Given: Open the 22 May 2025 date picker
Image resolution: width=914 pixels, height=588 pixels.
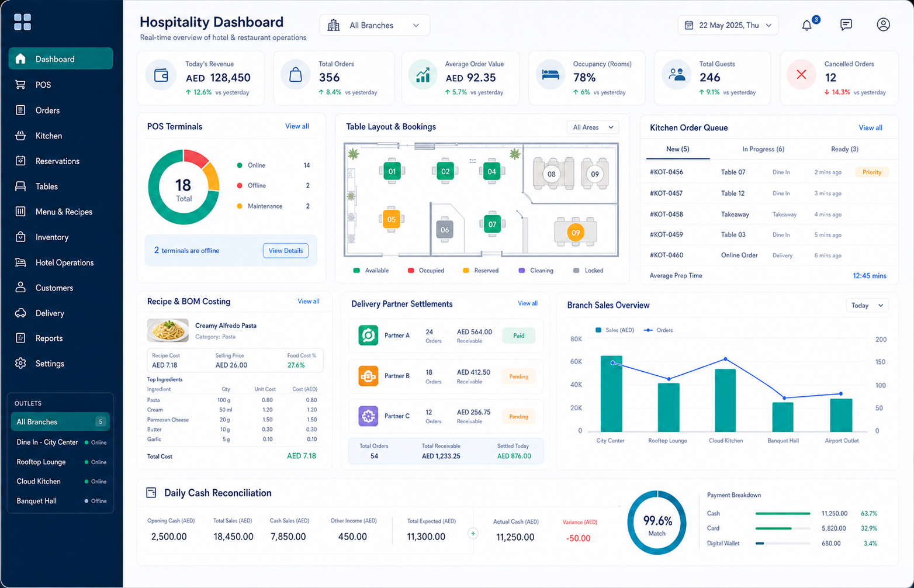Looking at the screenshot, I should (x=728, y=25).
